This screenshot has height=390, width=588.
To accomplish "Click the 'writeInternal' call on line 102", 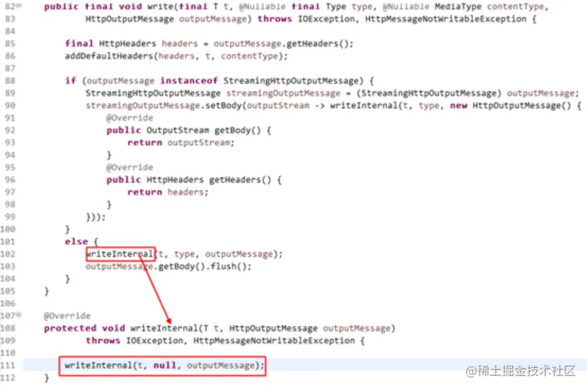I will click(120, 254).
